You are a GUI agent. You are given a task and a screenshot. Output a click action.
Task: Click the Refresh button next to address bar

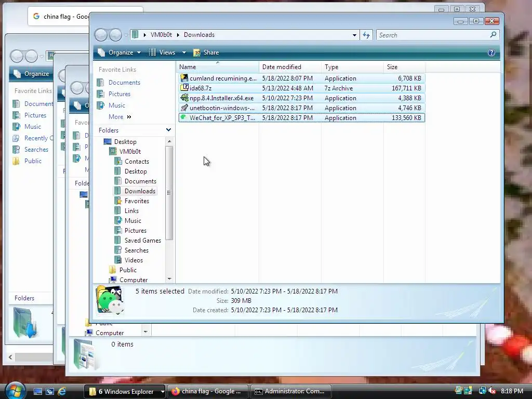tap(366, 35)
